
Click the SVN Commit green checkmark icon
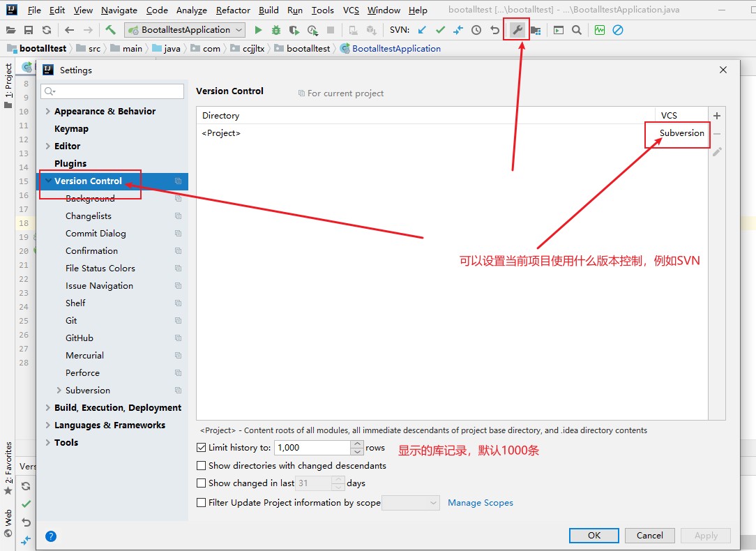440,30
